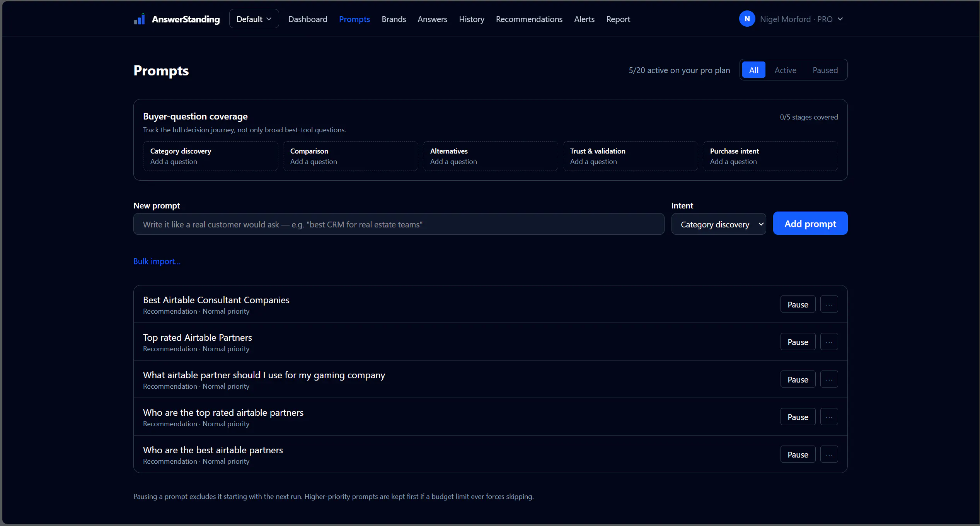This screenshot has width=980, height=526.
Task: Click the prompt title Top rated Airtable Partners
Action: [198, 337]
